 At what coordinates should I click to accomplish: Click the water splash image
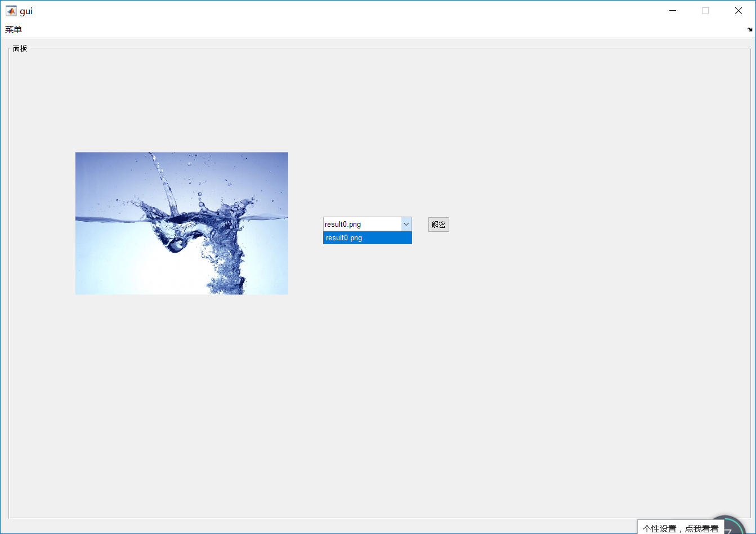pyautogui.click(x=182, y=223)
